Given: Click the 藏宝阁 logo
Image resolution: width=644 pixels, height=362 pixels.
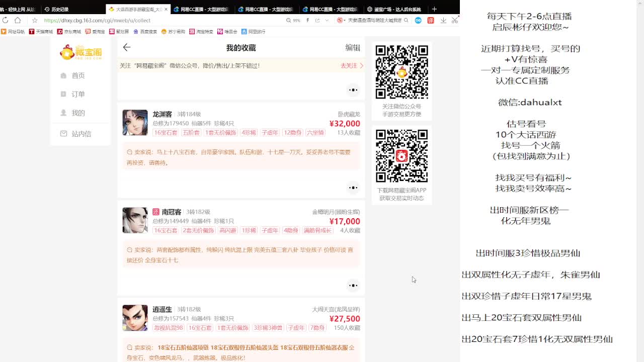Looking at the screenshot, I should [80, 52].
